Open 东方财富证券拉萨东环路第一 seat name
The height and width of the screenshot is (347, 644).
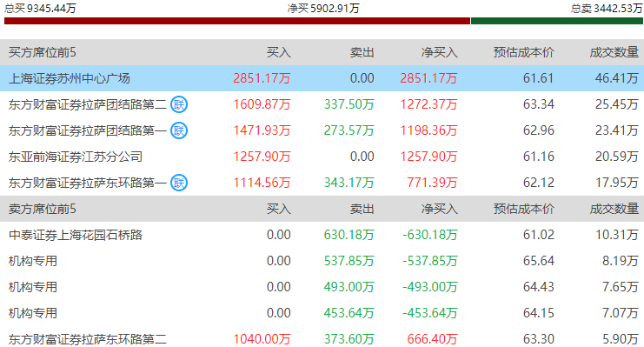[x=88, y=183]
